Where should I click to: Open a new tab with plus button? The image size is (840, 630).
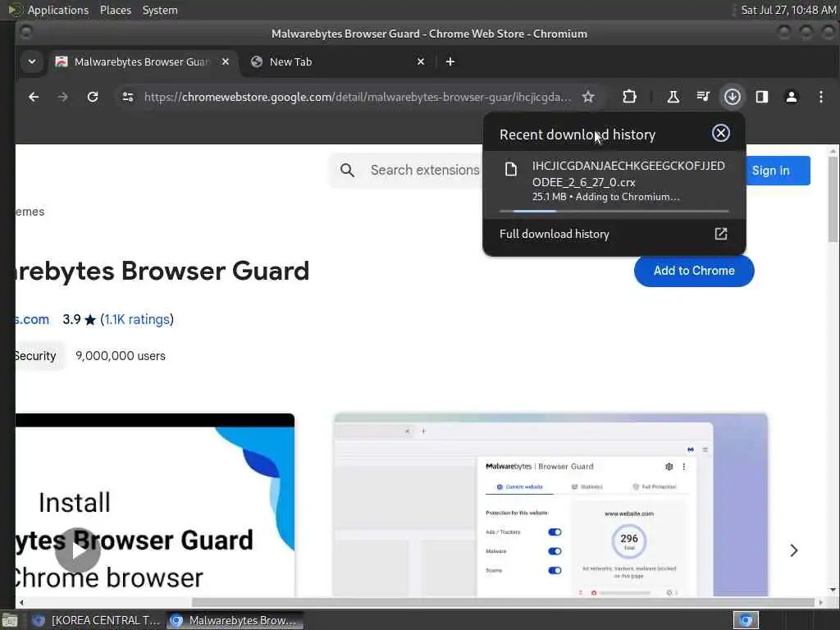(x=450, y=62)
